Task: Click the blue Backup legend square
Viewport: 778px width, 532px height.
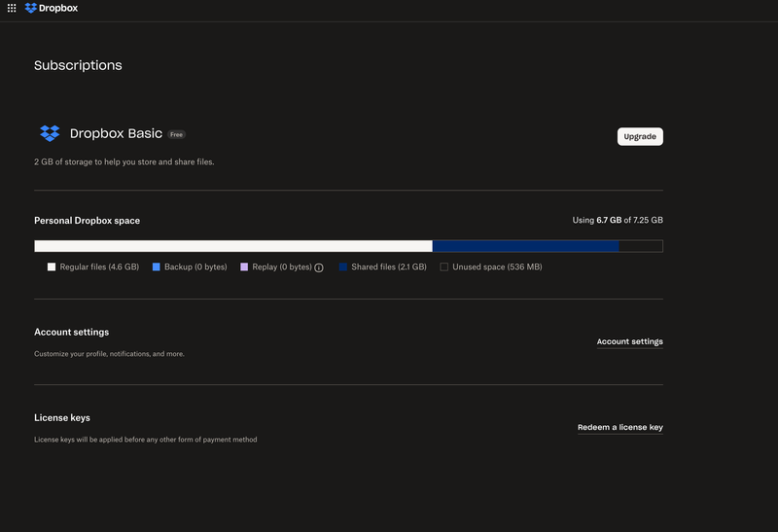Action: click(x=156, y=266)
